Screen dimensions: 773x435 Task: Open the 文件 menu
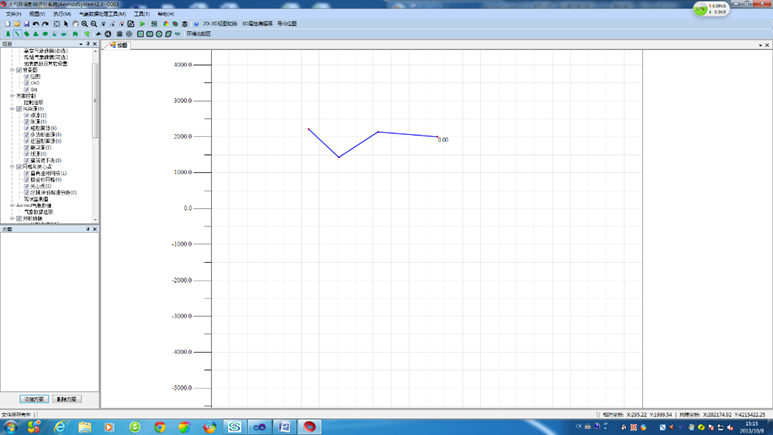point(13,14)
